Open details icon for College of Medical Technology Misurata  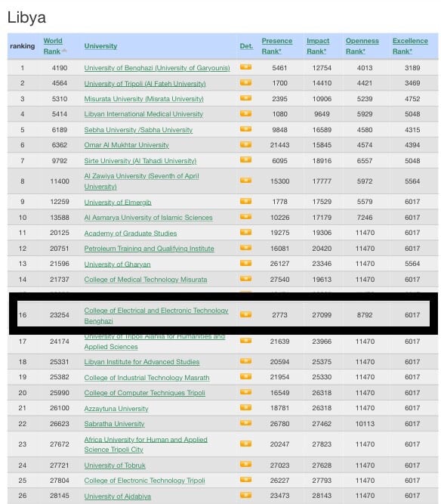coord(245,279)
